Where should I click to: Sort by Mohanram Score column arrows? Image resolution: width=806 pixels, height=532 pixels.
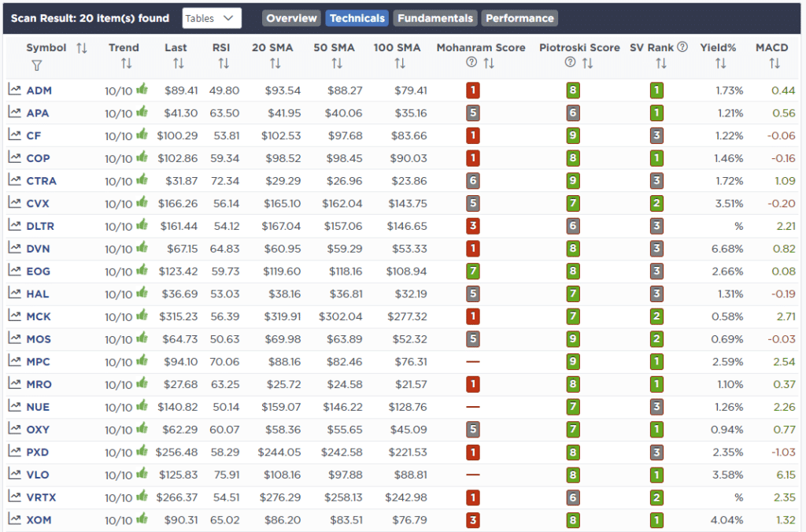click(489, 63)
